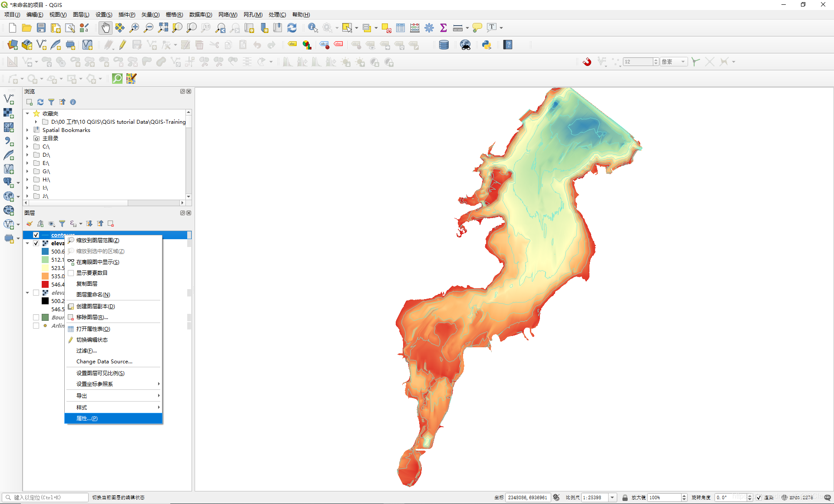Image resolution: width=834 pixels, height=504 pixels.
Task: Collapse the first elevation layer legend
Action: pyautogui.click(x=27, y=243)
